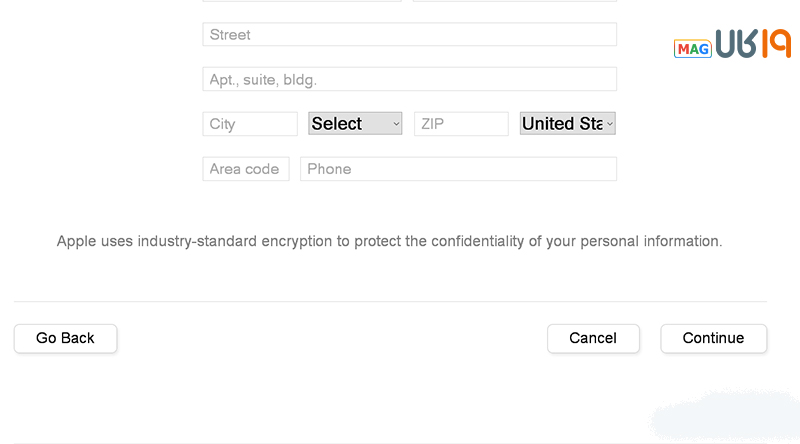Click the horizontal divider above the buttons
Screen dimensions: 800x444
tap(390, 301)
